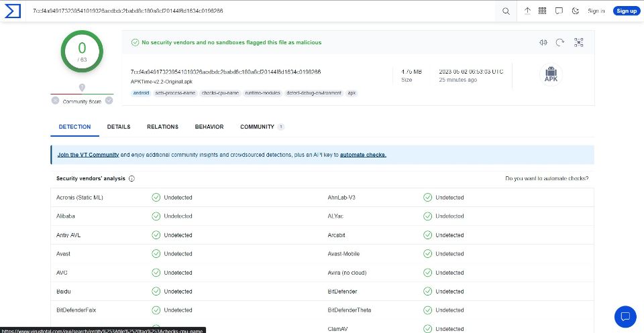Click BitDefenderTheta Undetected check icon
644x333 pixels.
pyautogui.click(x=427, y=310)
